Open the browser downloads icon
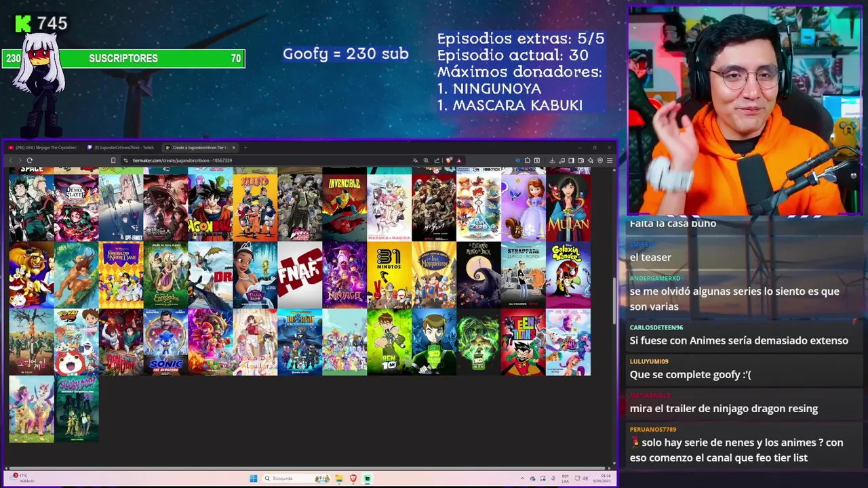Viewport: 868px width, 488px height. (x=552, y=161)
